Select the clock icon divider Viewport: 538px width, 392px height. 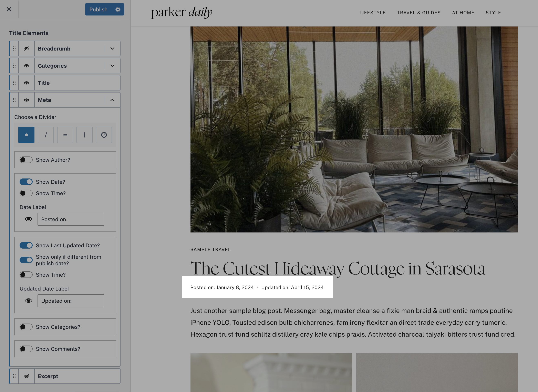point(104,135)
